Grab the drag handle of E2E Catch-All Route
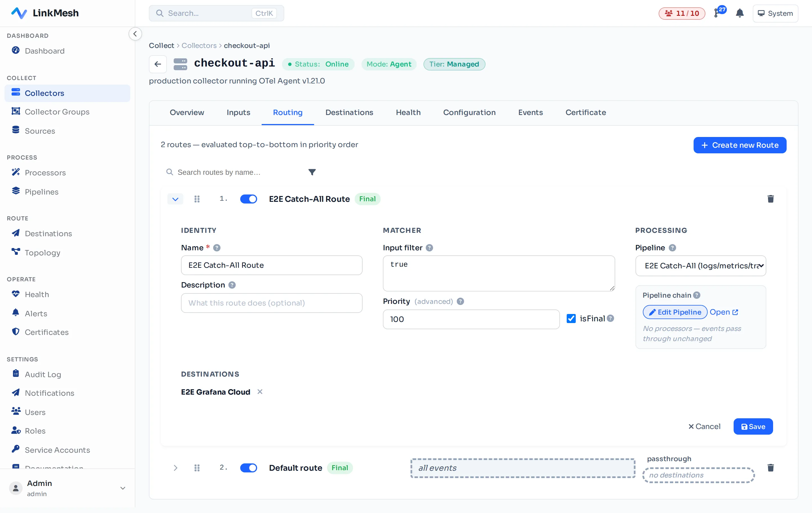The image size is (812, 513). tap(197, 199)
